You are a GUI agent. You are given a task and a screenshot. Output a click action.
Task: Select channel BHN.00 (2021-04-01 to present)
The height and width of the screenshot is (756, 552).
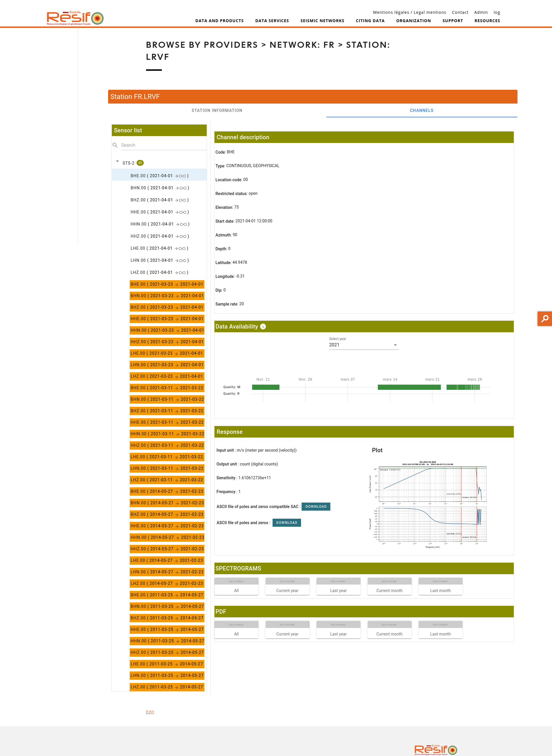pos(159,188)
